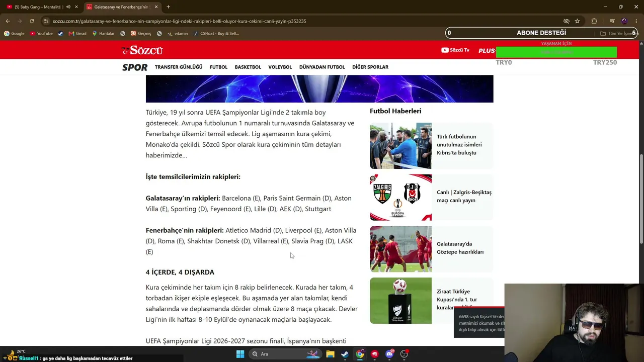Close the Galatasaray ve Fenerbahçe tab
The image size is (644, 362).
(156, 7)
